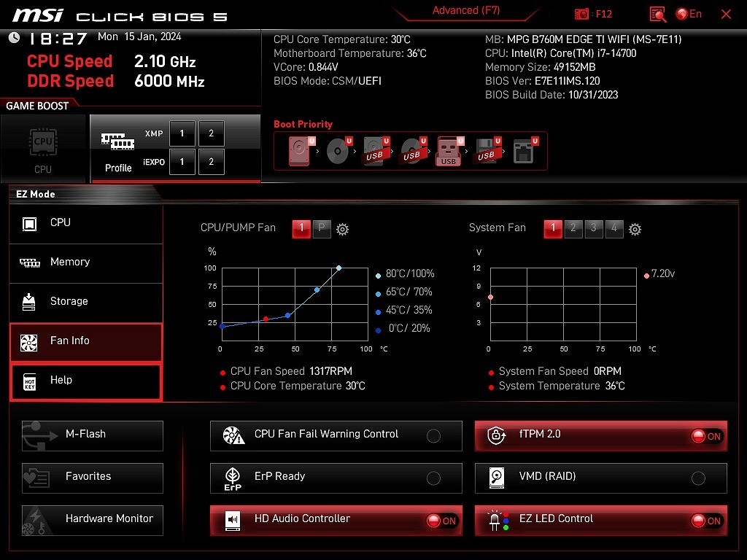
Task: Click the screenshot camera F12 icon
Action: (x=581, y=15)
